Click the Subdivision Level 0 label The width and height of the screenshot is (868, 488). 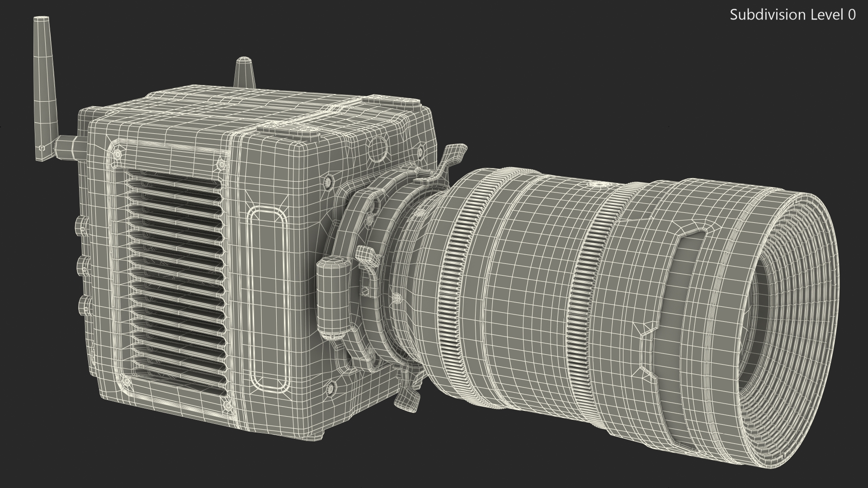pos(793,15)
